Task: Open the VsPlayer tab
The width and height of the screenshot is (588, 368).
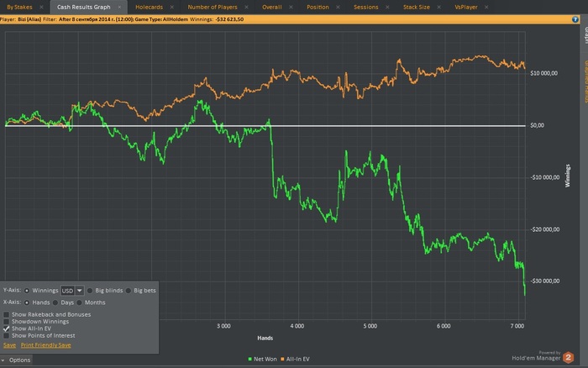Action: (465, 7)
